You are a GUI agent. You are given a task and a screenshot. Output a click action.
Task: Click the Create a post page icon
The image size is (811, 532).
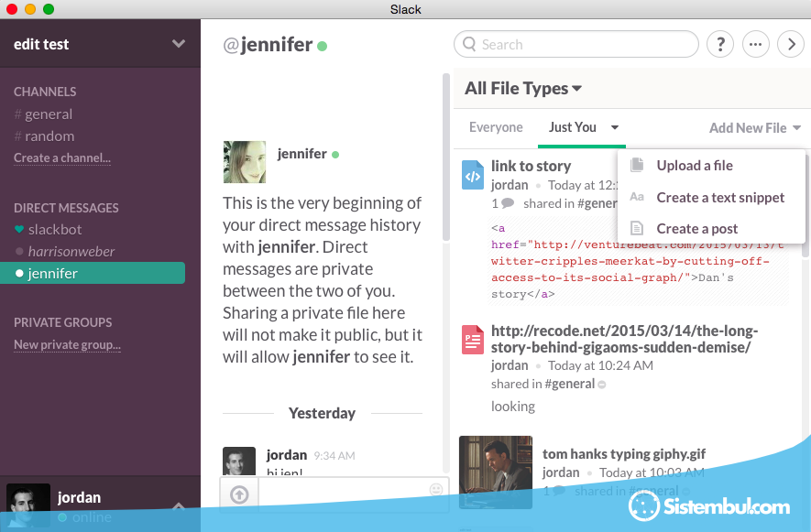click(x=637, y=228)
